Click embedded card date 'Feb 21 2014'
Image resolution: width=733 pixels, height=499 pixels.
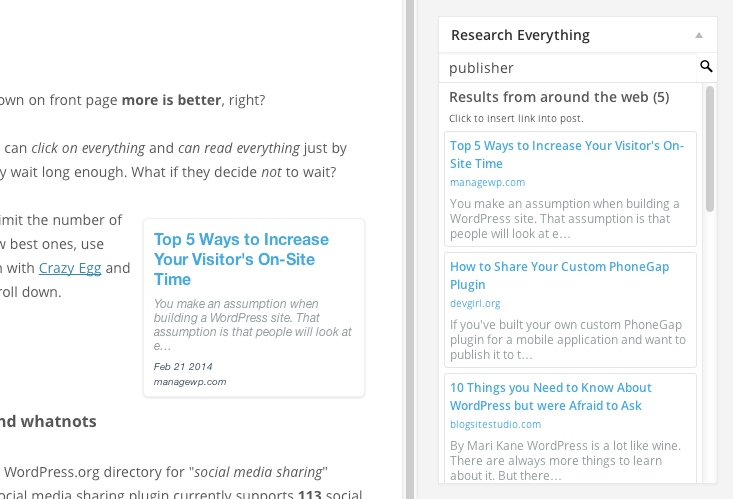tap(183, 367)
